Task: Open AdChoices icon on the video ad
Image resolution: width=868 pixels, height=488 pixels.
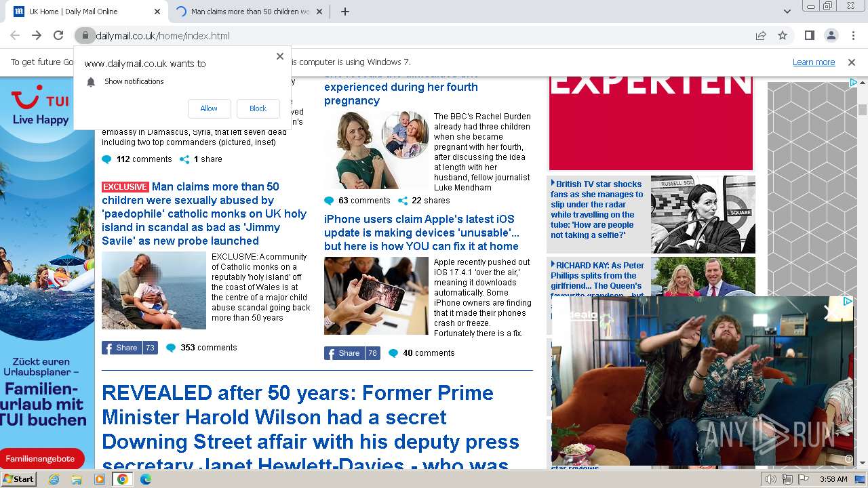Action: coord(848,301)
